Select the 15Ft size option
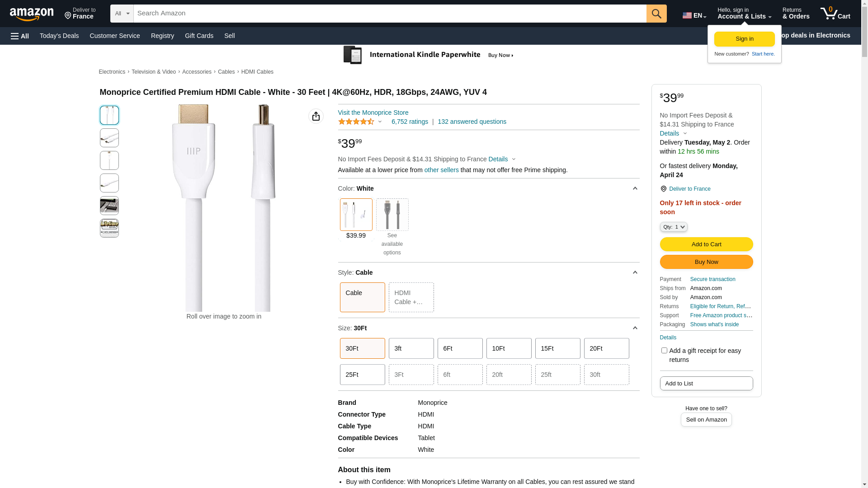Image resolution: width=868 pixels, height=488 pixels. [x=557, y=348]
